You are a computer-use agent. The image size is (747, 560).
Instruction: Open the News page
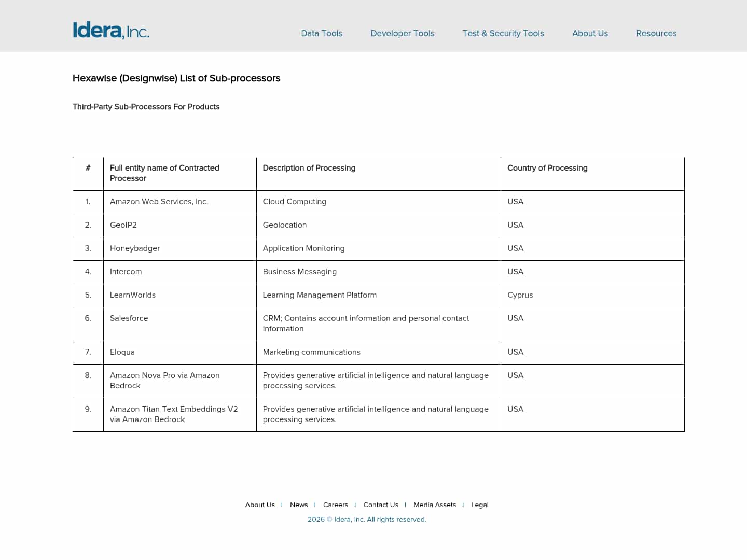[299, 505]
